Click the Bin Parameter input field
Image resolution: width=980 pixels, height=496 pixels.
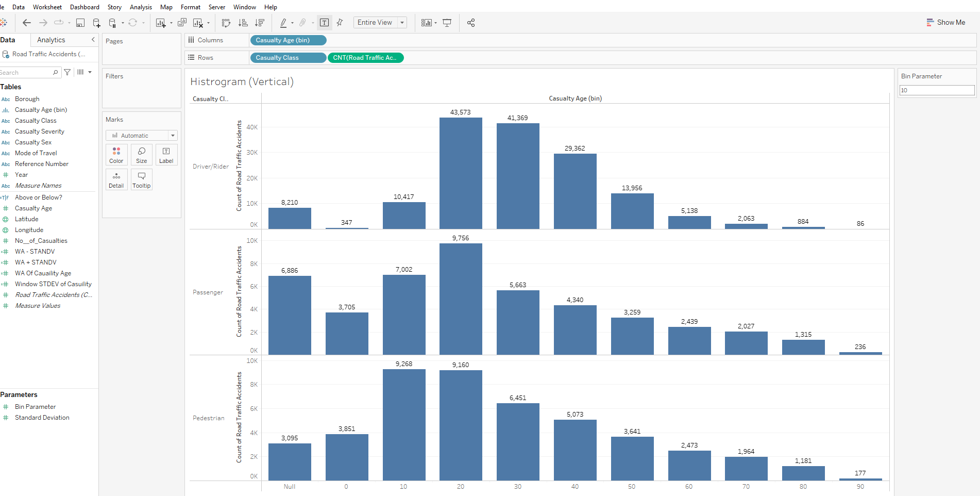pyautogui.click(x=937, y=90)
